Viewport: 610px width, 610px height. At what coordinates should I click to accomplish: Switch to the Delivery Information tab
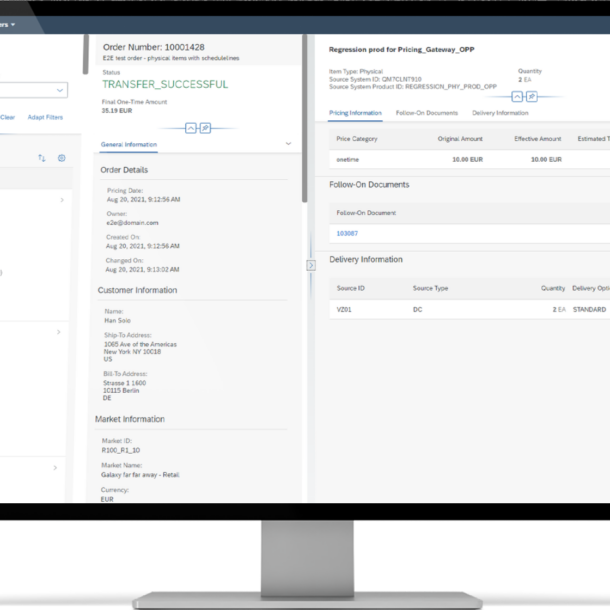pyautogui.click(x=500, y=113)
